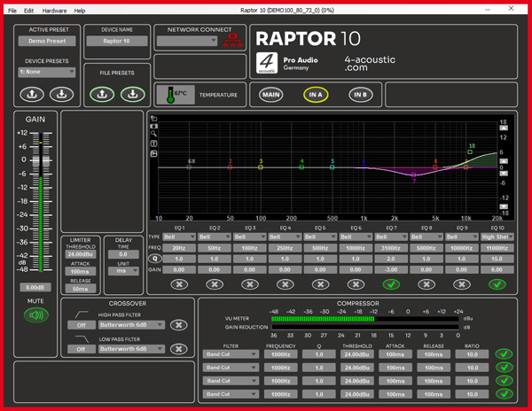Toggle the high pass filter X button
The width and height of the screenshot is (532, 411).
tap(179, 325)
